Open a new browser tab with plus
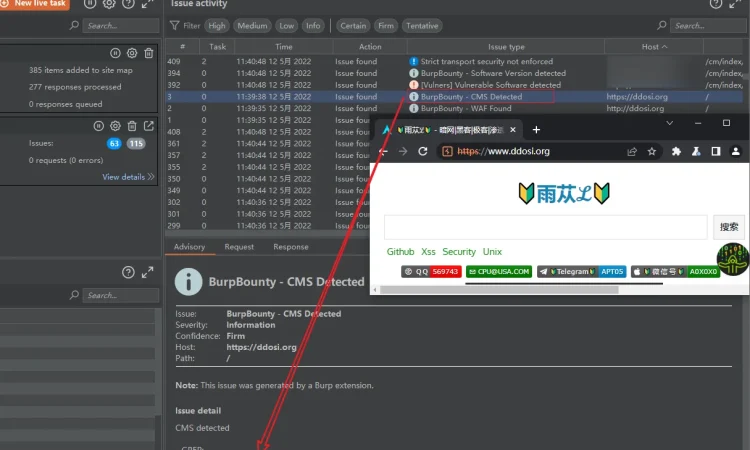The image size is (750, 450). pyautogui.click(x=536, y=130)
